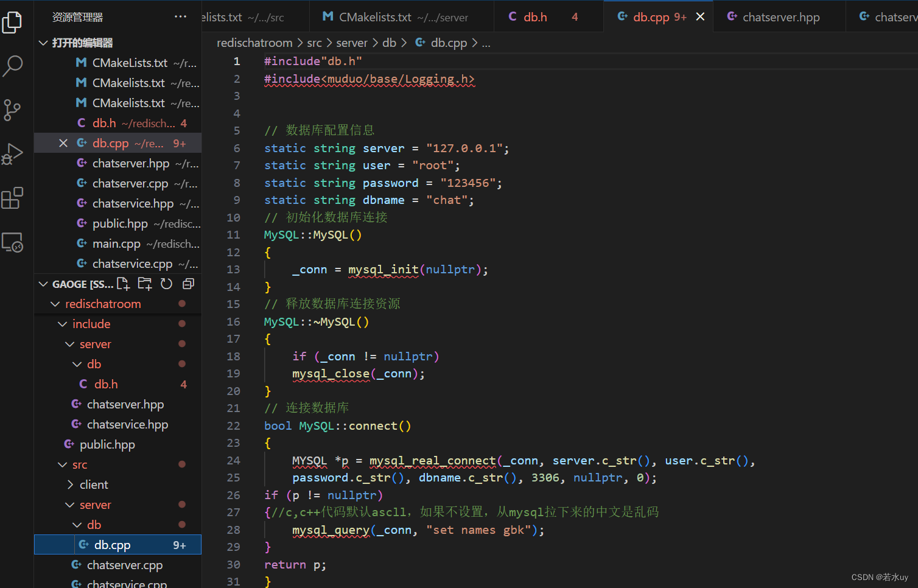This screenshot has height=588, width=918.
Task: Open chatserver.cpp in open editors list
Action: click(x=117, y=183)
